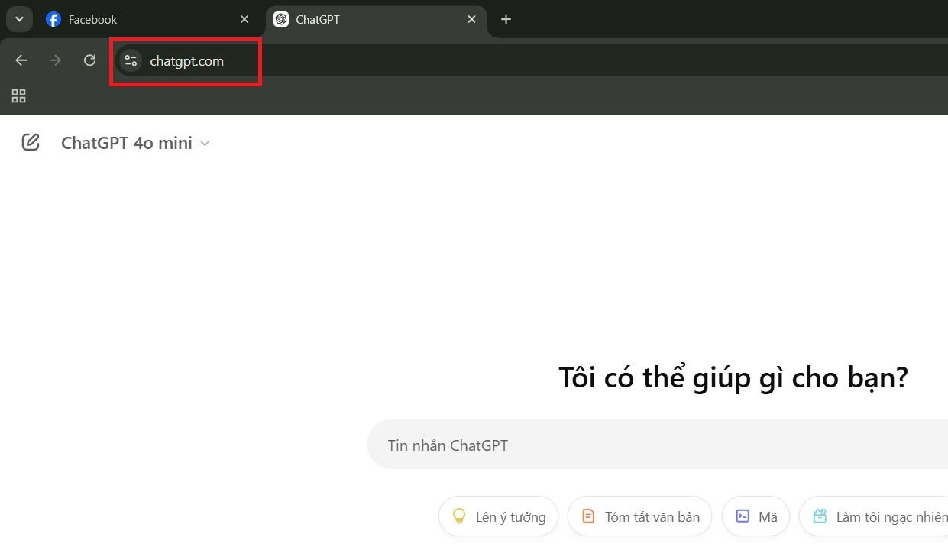
Task: Select the ChatGPT browser tab
Action: click(376, 19)
